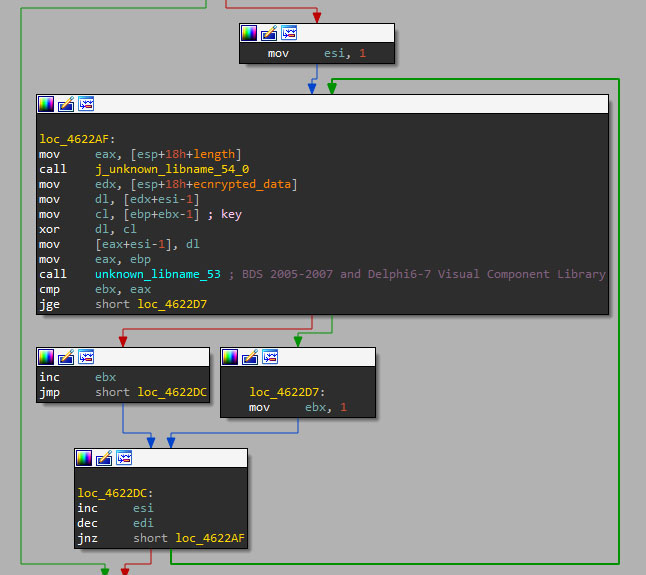
Task: Select the j_unknown_libname_54_0 call target
Action: tap(172, 169)
